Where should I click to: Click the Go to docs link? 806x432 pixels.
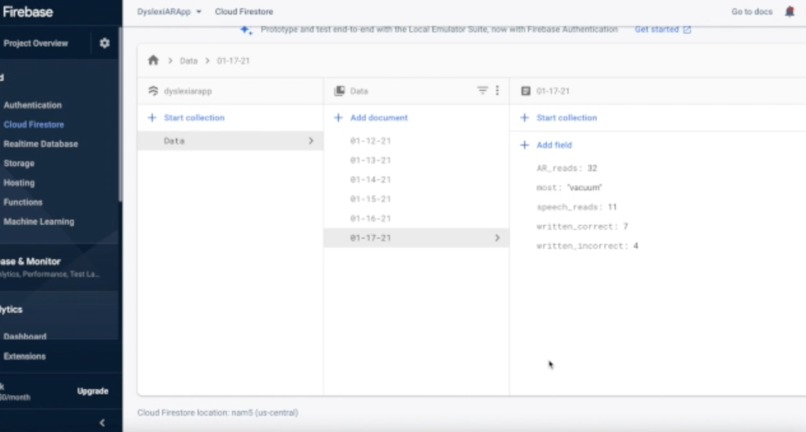[752, 11]
